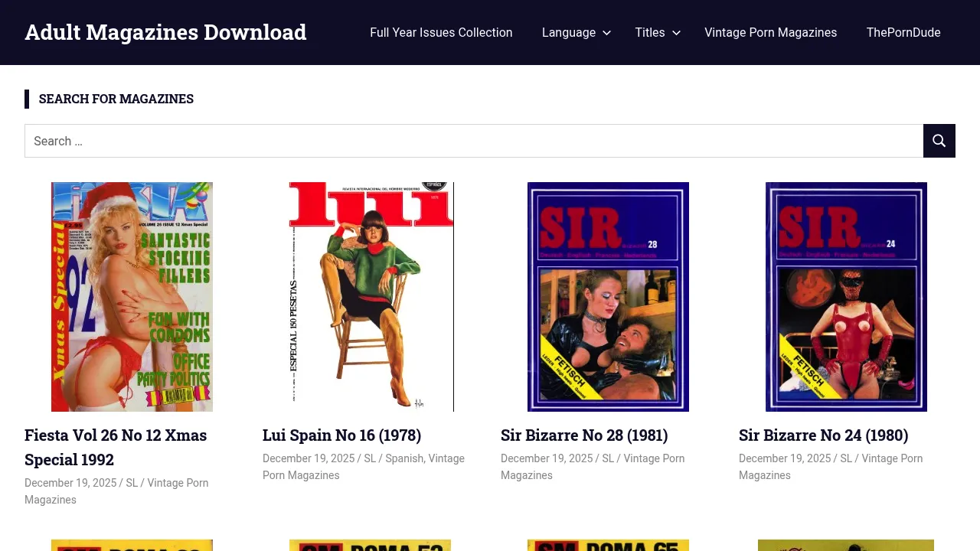The image size is (980, 551).
Task: Focus the Search magazines input field
Action: (473, 141)
